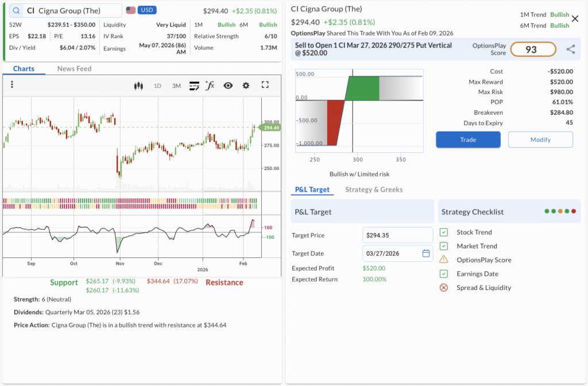This screenshot has width=588, height=386.
Task: Open the 3M chart range selector
Action: pos(176,86)
